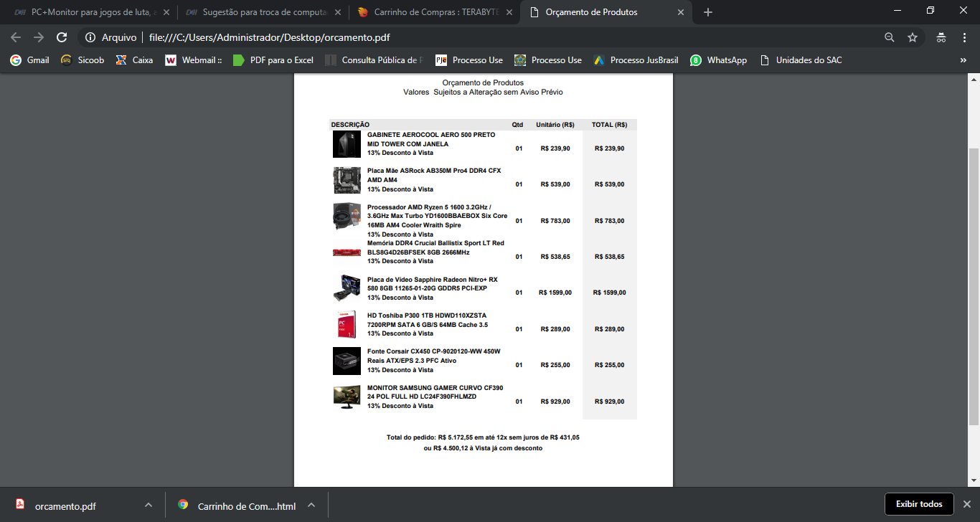Click the Samsung curved monitor thumbnail

[x=347, y=397]
